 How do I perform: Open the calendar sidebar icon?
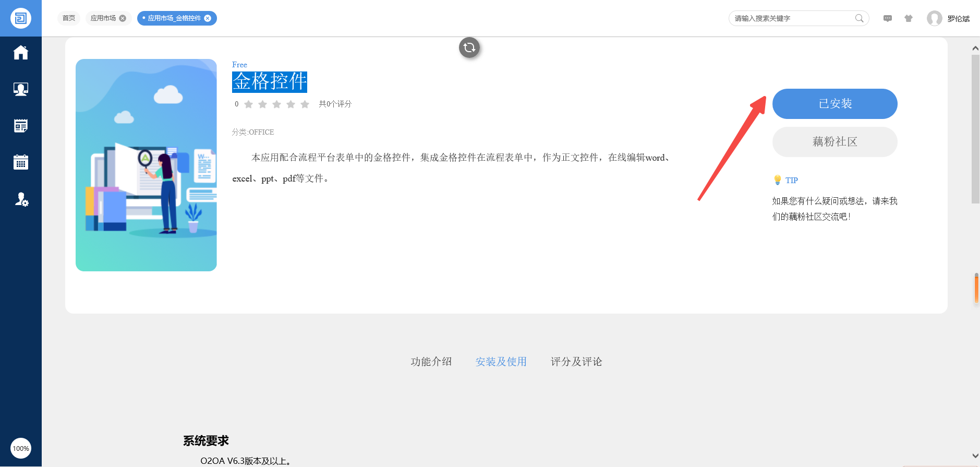(21, 162)
